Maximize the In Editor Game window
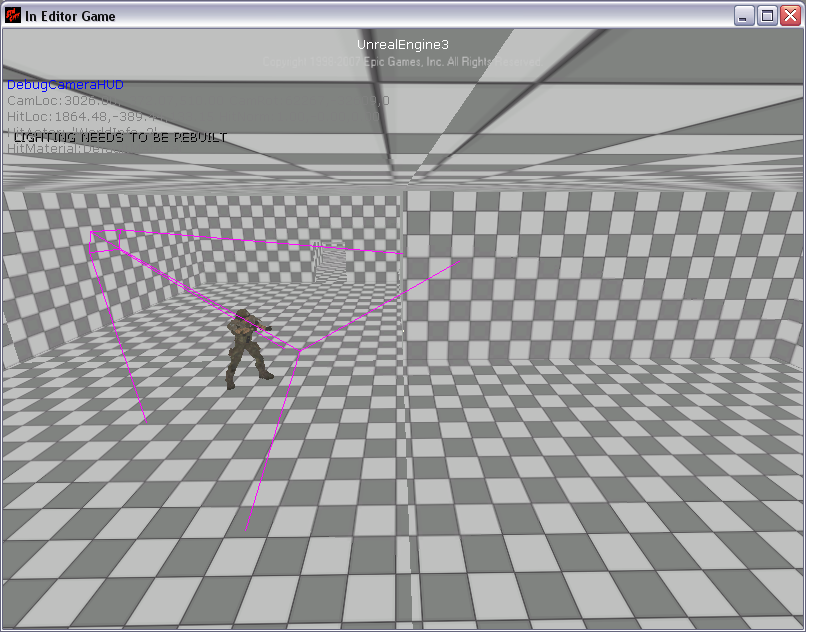The width and height of the screenshot is (840, 632). pyautogui.click(x=767, y=16)
